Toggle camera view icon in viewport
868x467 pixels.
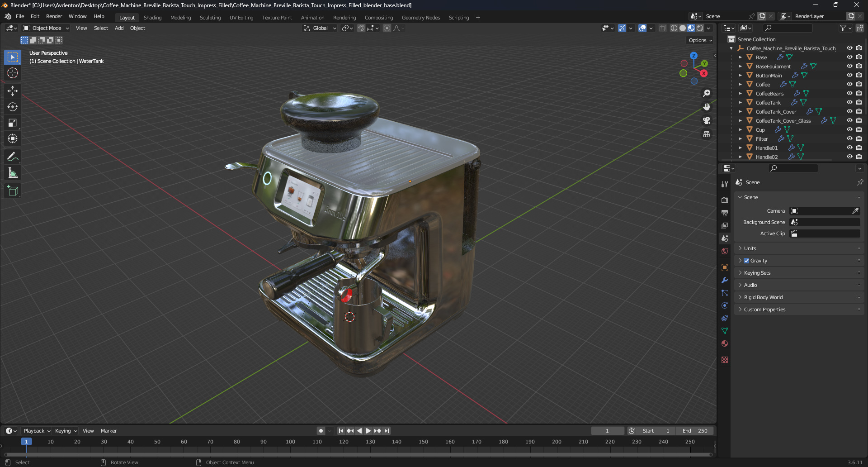(707, 120)
